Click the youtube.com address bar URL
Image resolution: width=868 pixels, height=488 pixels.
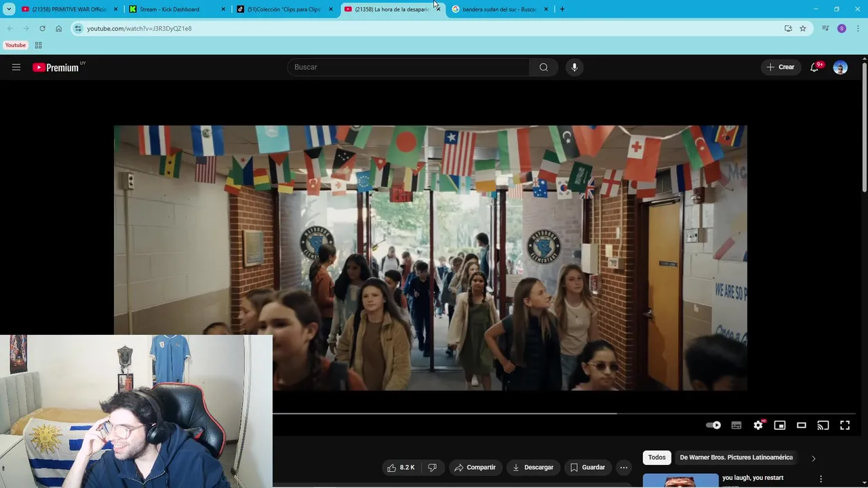[139, 28]
